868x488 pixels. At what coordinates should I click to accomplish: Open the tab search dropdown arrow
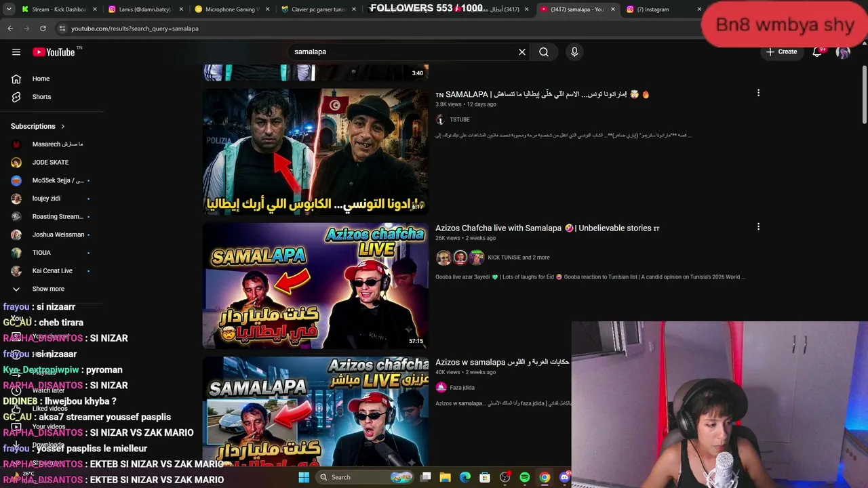[x=9, y=9]
